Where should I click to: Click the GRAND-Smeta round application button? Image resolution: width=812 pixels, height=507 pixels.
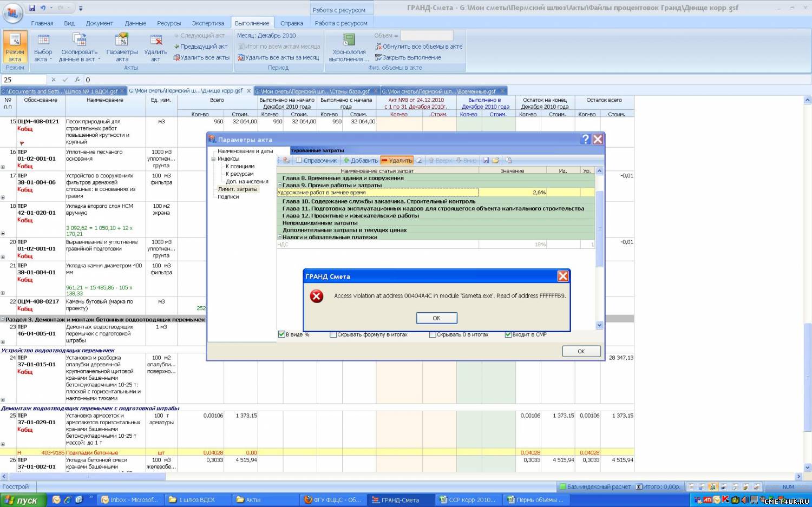click(x=12, y=12)
